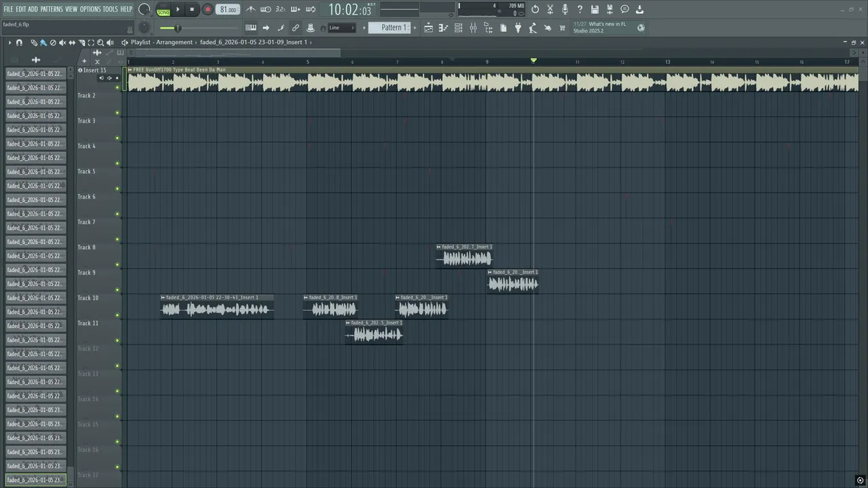Screen dimensions: 868x488
Task: Click the shopping cart icon
Action: (x=562, y=28)
